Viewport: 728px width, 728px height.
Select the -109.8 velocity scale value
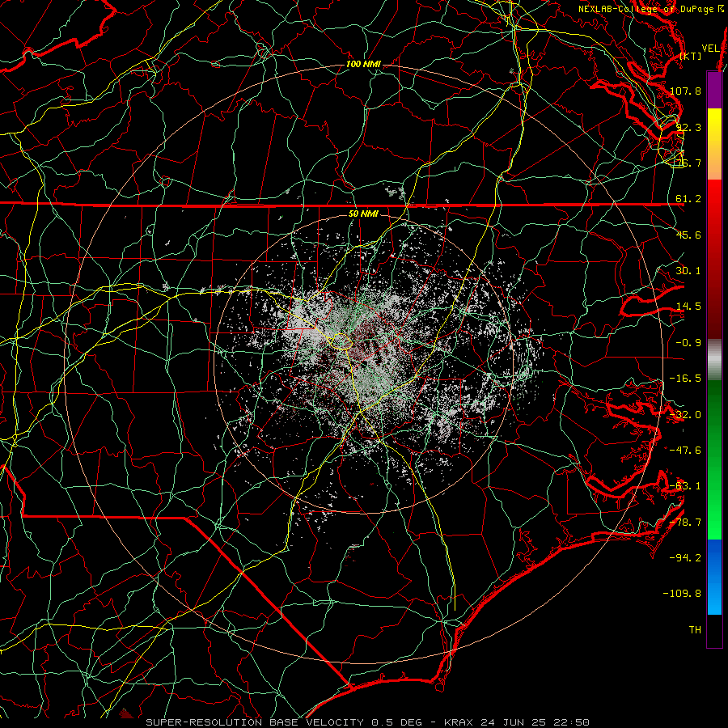click(682, 594)
